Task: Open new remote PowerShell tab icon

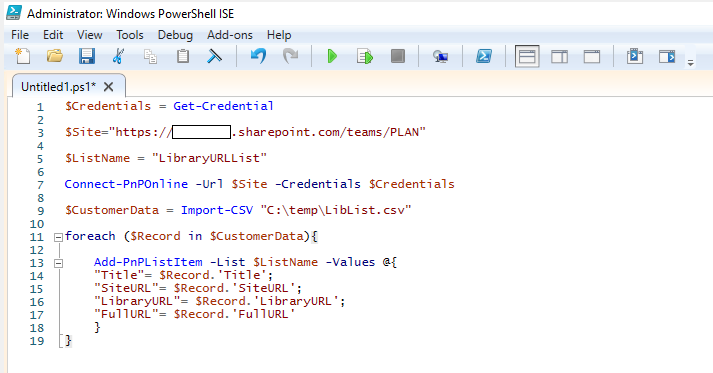Action: coord(440,56)
